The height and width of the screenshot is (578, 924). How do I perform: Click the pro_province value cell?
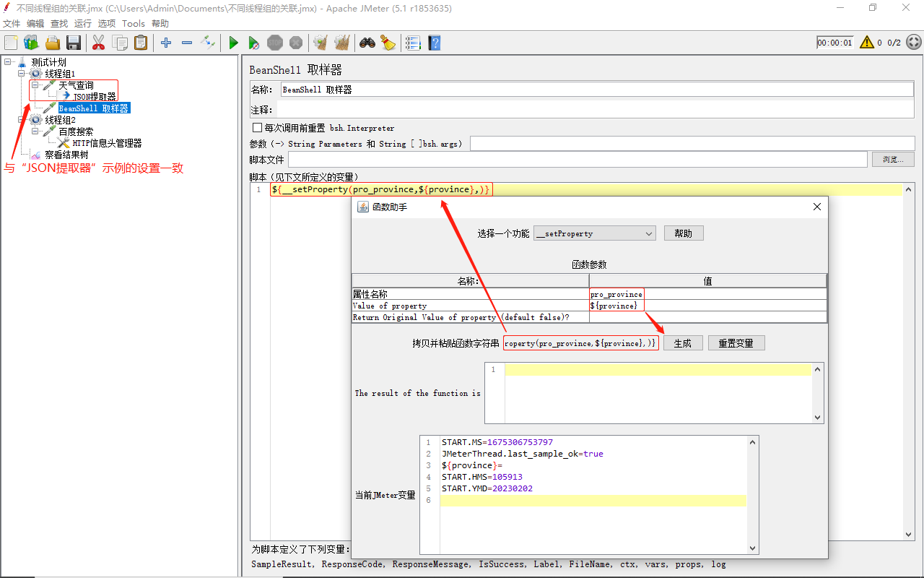[707, 294]
